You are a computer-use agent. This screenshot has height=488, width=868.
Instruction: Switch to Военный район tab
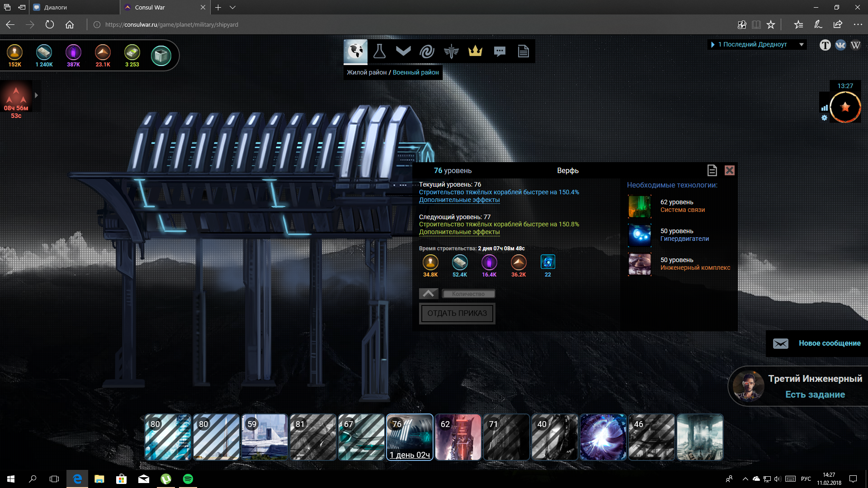coord(415,72)
